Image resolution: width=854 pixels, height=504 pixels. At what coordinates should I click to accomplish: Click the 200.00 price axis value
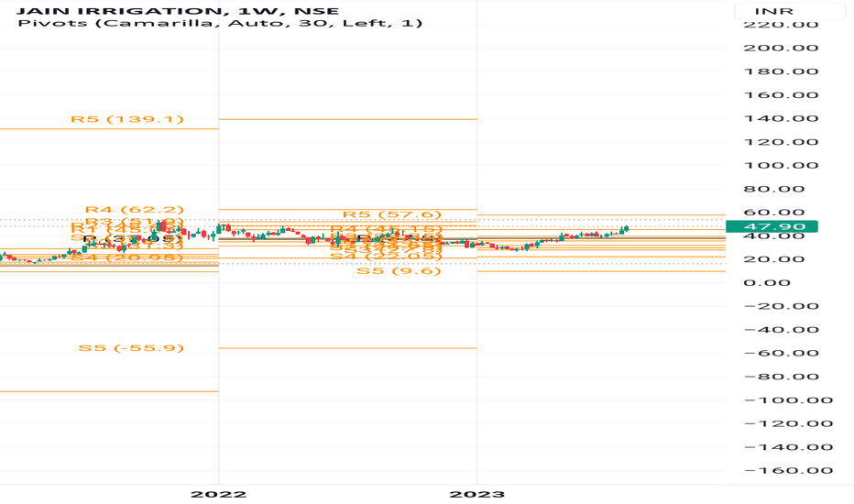(x=781, y=48)
